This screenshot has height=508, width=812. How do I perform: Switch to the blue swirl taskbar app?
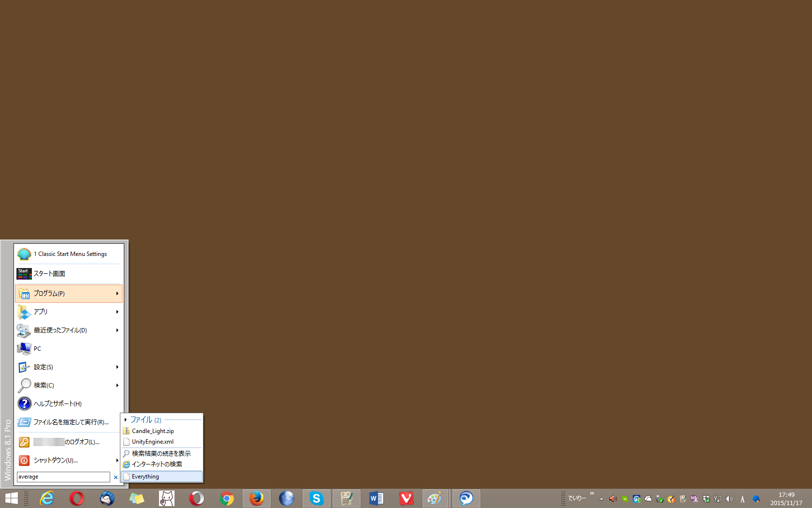pyautogui.click(x=466, y=498)
